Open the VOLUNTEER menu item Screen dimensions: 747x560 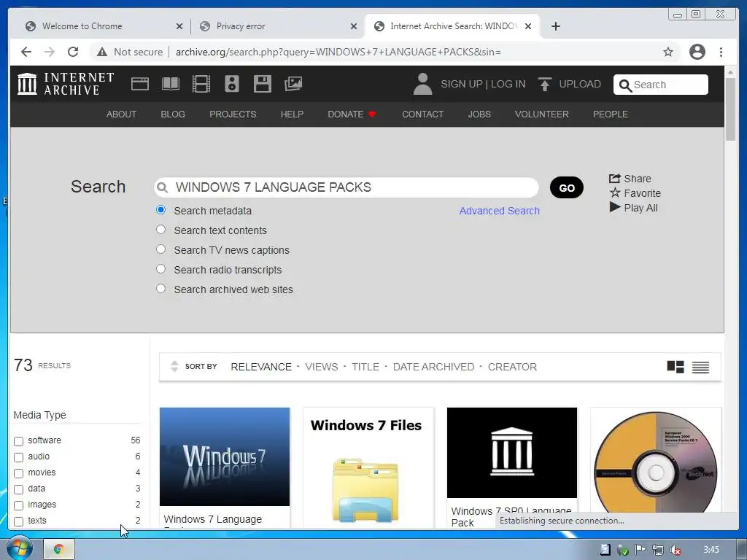click(x=541, y=114)
